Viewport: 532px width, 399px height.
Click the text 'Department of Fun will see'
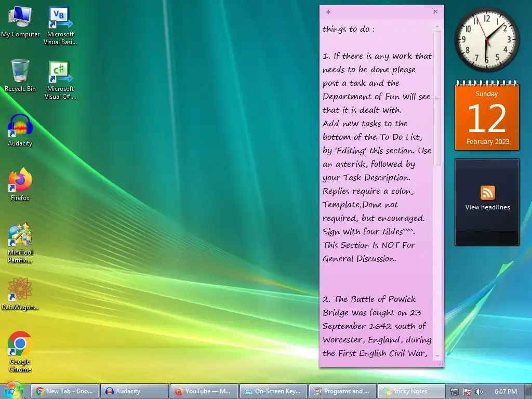click(x=376, y=97)
